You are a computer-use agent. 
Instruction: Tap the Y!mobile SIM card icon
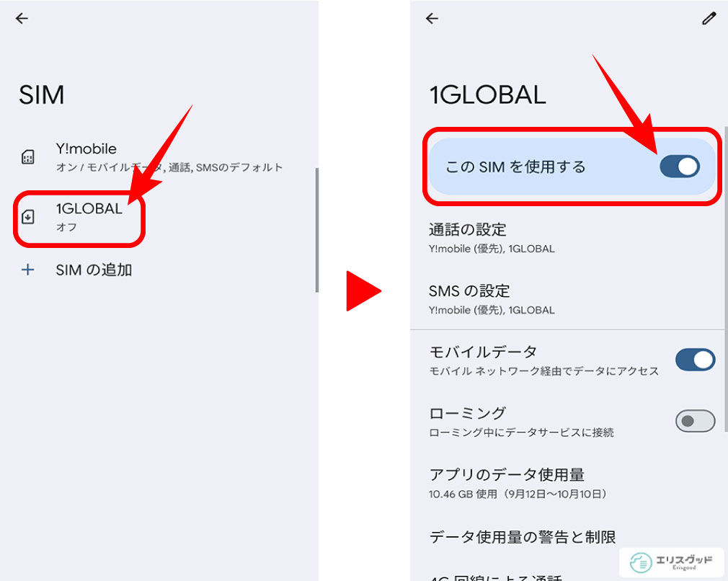tap(28, 157)
